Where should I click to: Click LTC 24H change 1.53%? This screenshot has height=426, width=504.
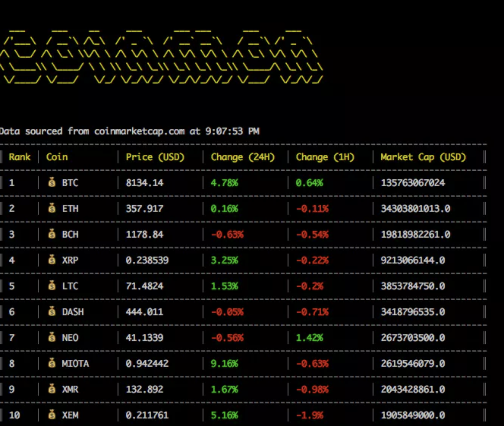[224, 286]
